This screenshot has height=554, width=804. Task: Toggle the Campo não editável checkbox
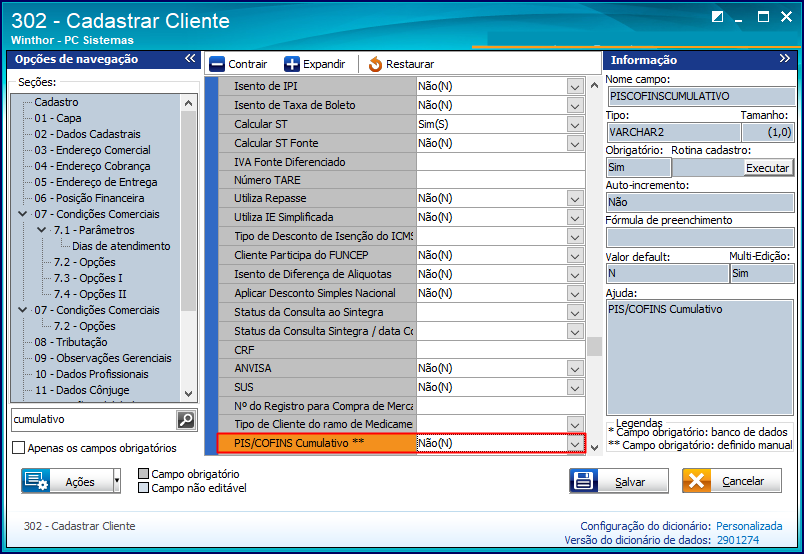144,487
